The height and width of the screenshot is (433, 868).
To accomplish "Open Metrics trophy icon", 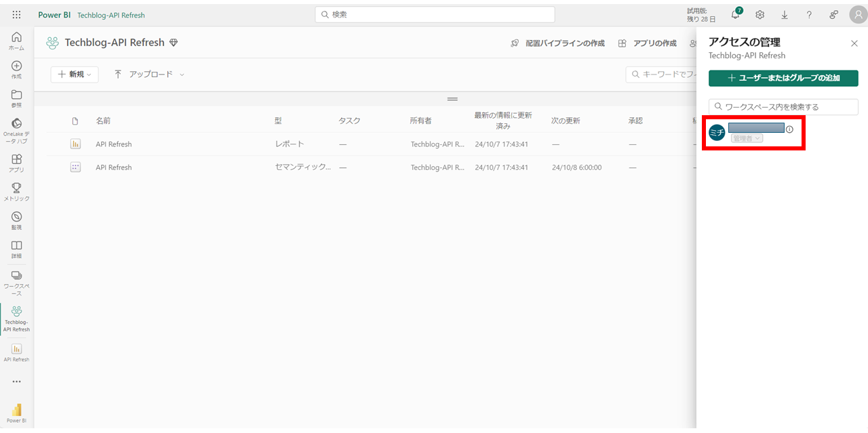I will tap(16, 192).
